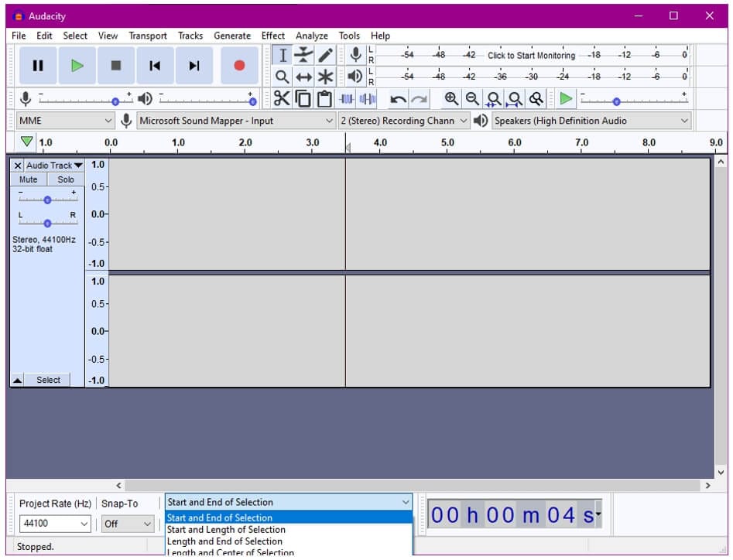Image resolution: width=733 pixels, height=560 pixels.
Task: Open the Snap-To Off dropdown
Action: (x=127, y=524)
